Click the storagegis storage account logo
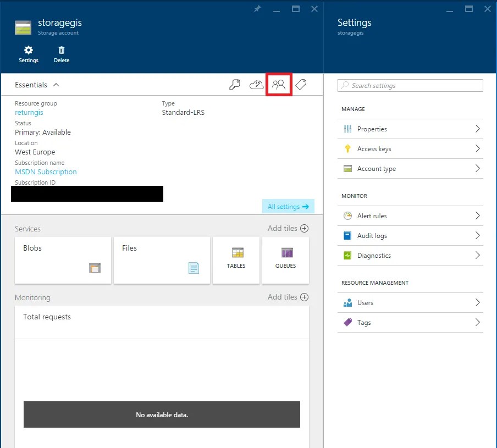 coord(23,27)
